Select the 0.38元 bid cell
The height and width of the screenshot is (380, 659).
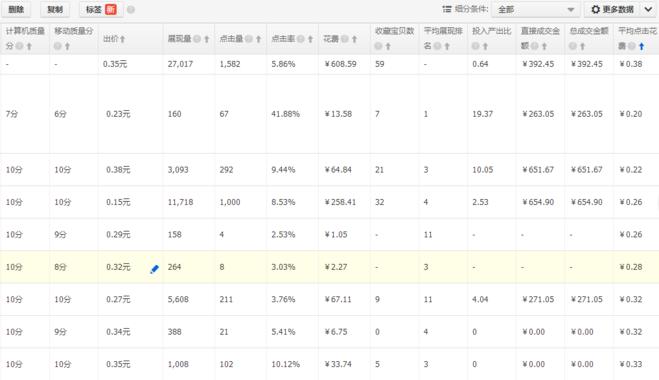pyautogui.click(x=118, y=170)
